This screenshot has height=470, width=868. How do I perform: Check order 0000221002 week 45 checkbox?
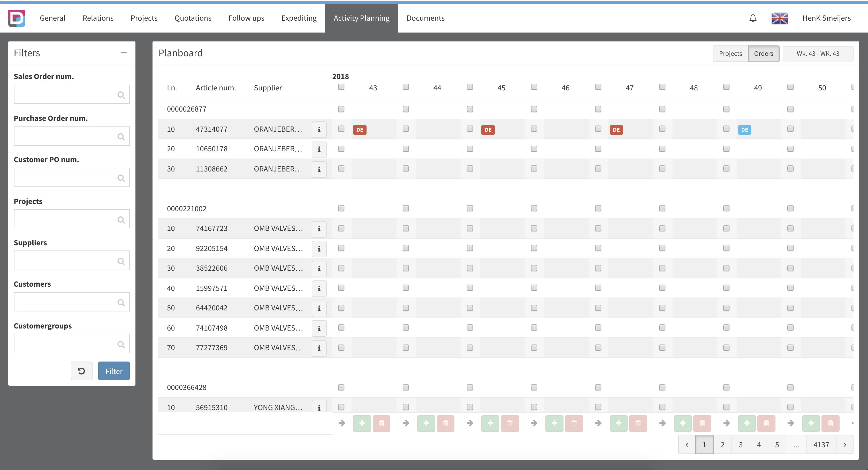(470, 208)
